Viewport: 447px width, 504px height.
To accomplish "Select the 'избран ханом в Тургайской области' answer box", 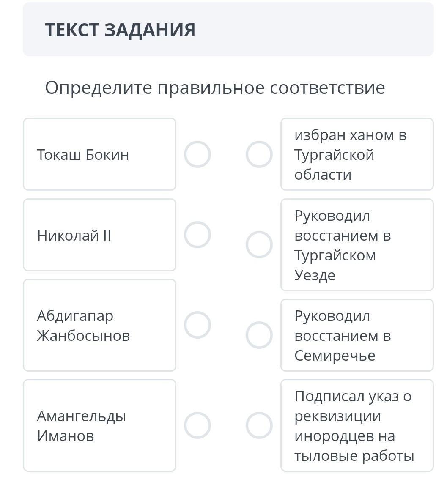I will [x=357, y=154].
